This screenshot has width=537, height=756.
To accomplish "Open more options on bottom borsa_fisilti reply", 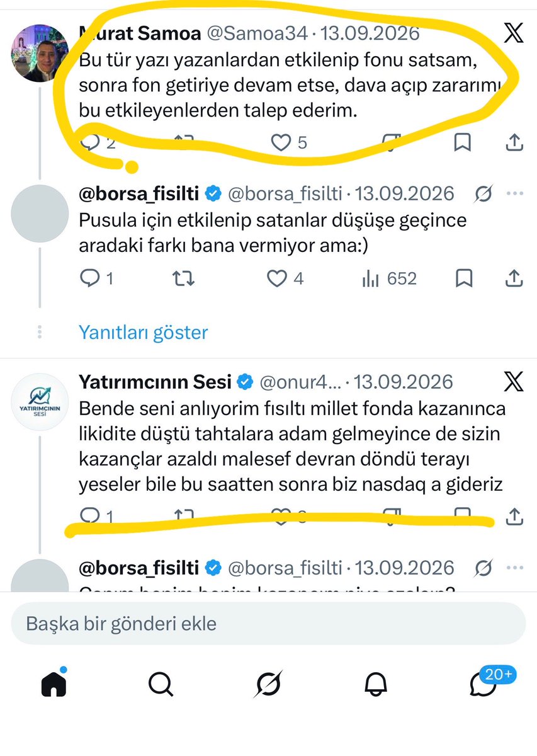I will [x=515, y=568].
